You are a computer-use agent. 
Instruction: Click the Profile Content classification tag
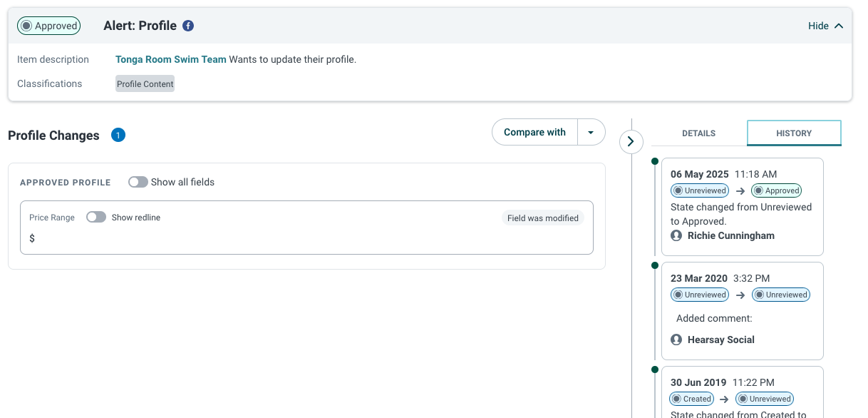pos(145,83)
